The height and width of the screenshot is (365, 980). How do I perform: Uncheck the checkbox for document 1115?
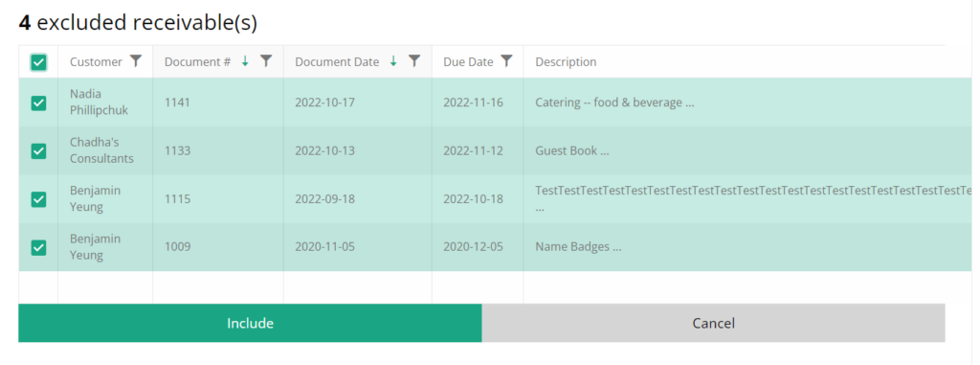(38, 199)
